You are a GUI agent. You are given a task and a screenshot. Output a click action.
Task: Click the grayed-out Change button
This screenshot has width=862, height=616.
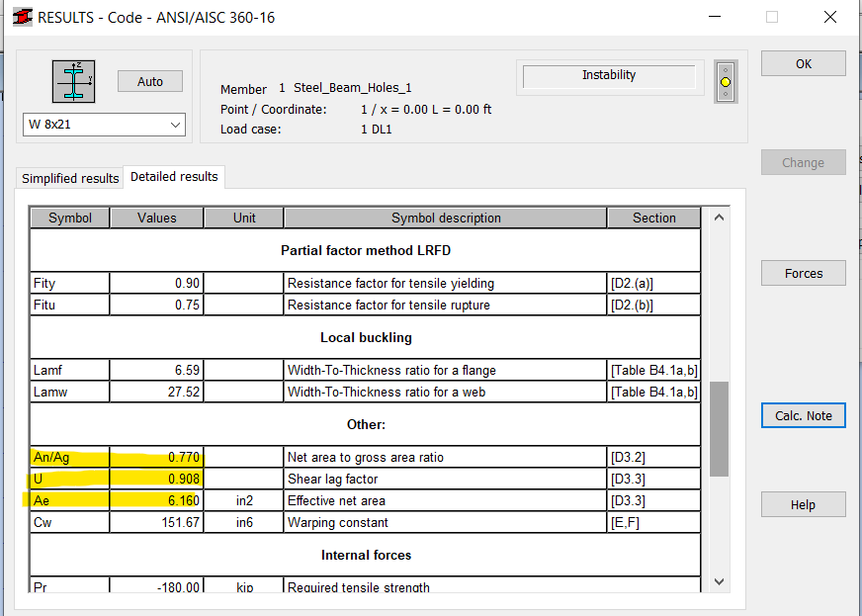click(x=803, y=162)
